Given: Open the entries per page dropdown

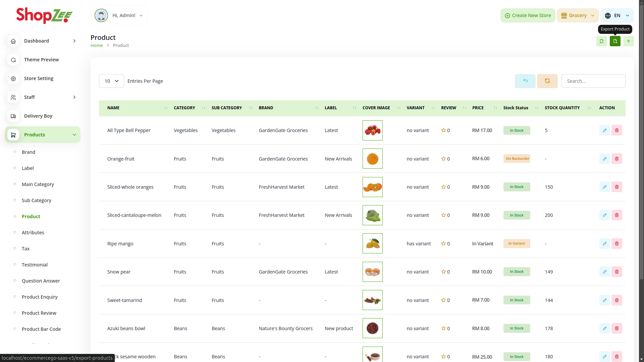Looking at the screenshot, I should tap(111, 81).
